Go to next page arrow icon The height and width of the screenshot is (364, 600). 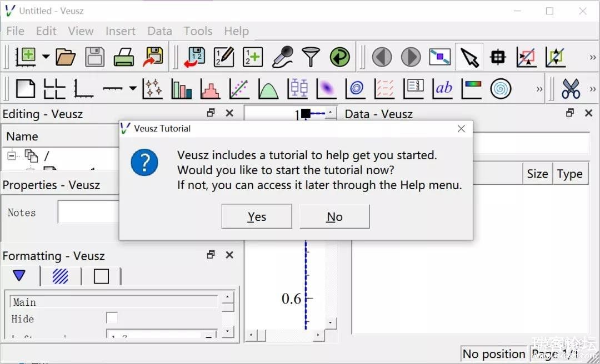coord(411,57)
